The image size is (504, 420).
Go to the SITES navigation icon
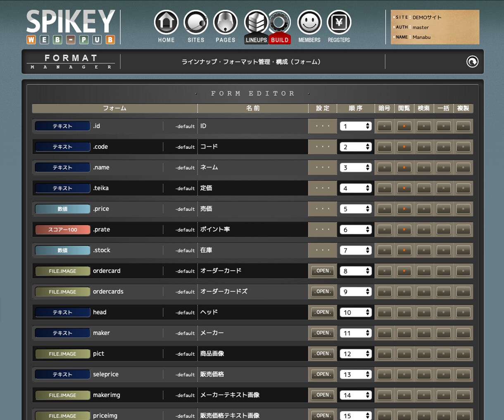(x=196, y=22)
